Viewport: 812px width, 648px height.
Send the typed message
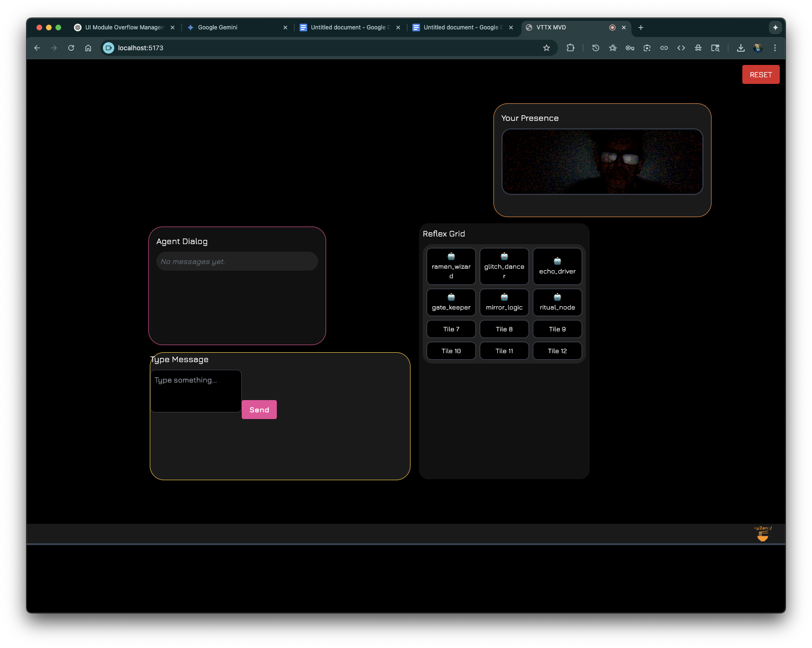(259, 410)
